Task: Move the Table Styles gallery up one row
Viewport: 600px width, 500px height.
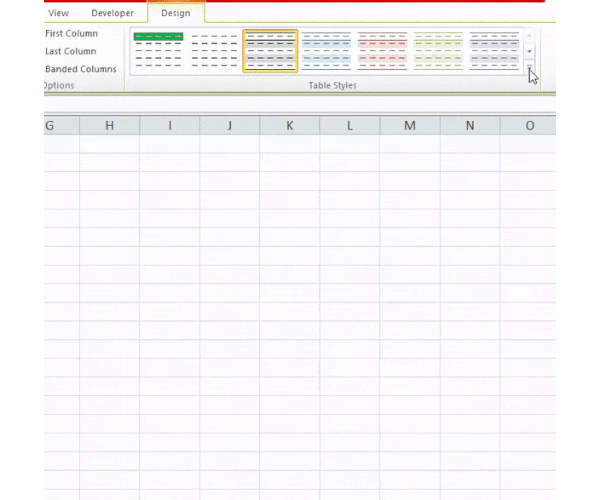Action: (529, 36)
